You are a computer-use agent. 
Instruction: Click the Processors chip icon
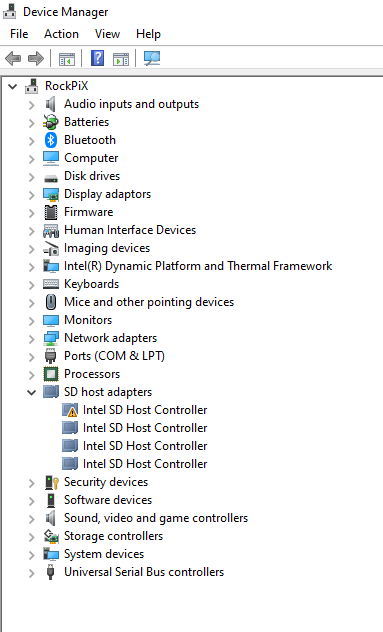51,374
